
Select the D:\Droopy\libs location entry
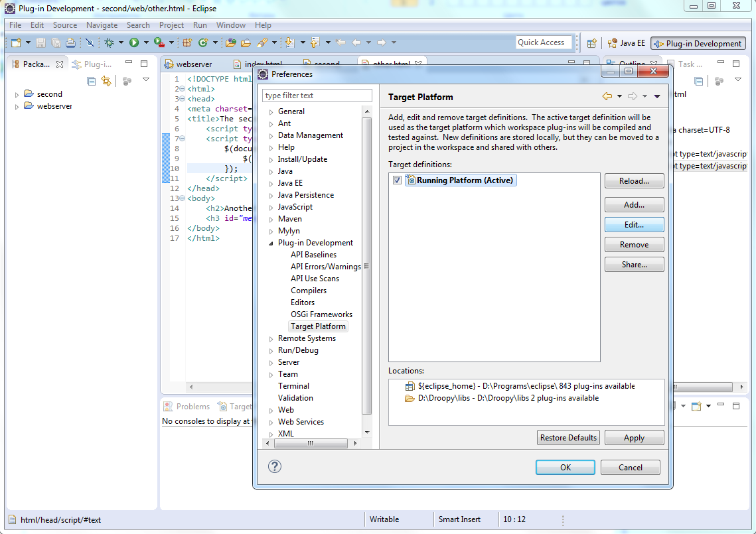501,398
